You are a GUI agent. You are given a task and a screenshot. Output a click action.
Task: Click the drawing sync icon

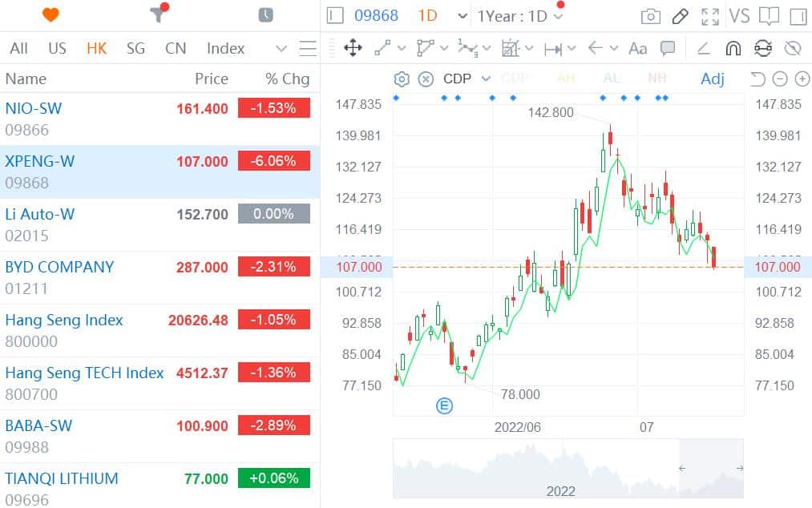click(x=763, y=48)
